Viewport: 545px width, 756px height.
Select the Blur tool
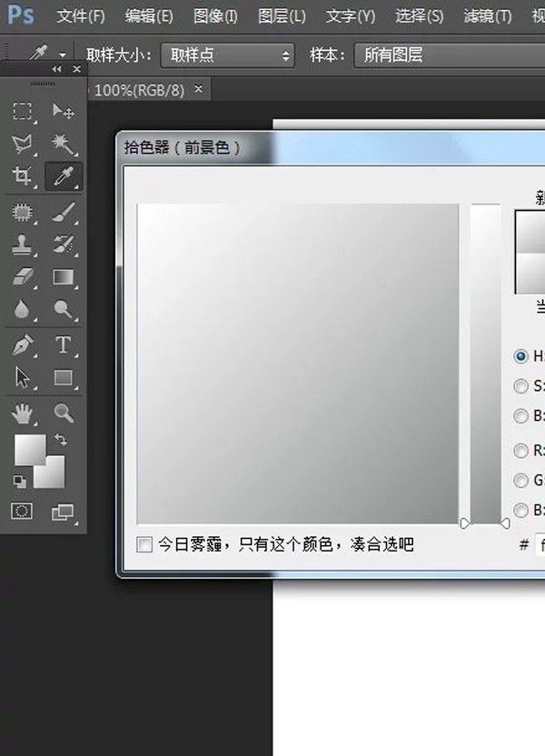coord(22,309)
